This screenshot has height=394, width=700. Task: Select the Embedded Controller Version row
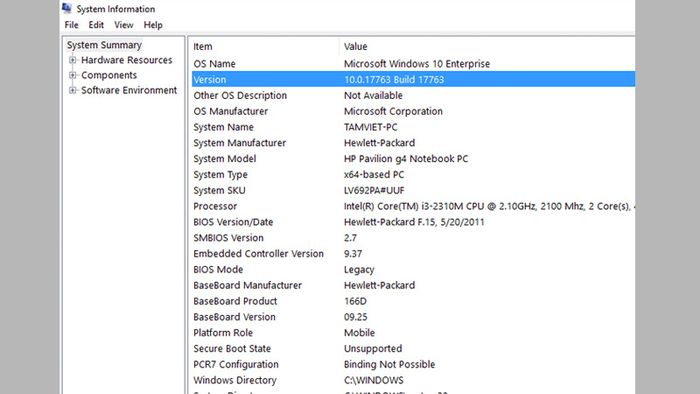[x=413, y=254]
